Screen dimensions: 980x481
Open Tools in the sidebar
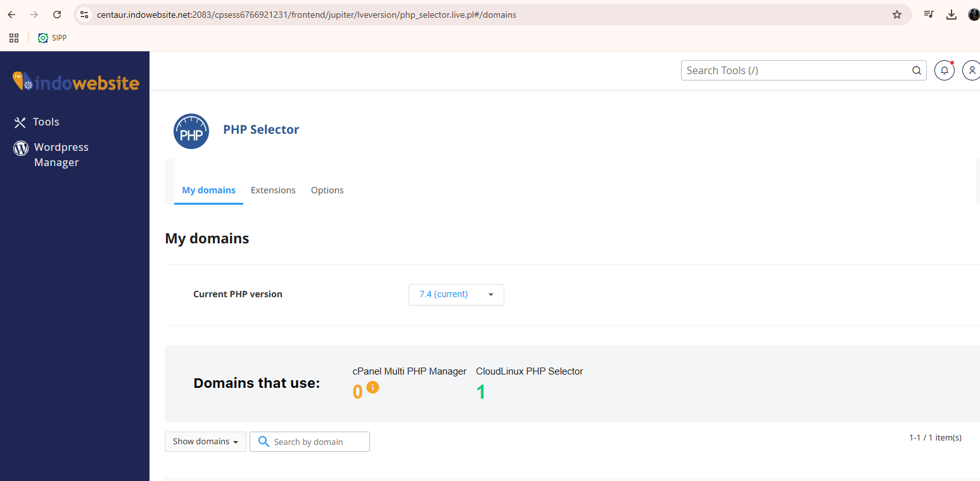[x=46, y=122]
